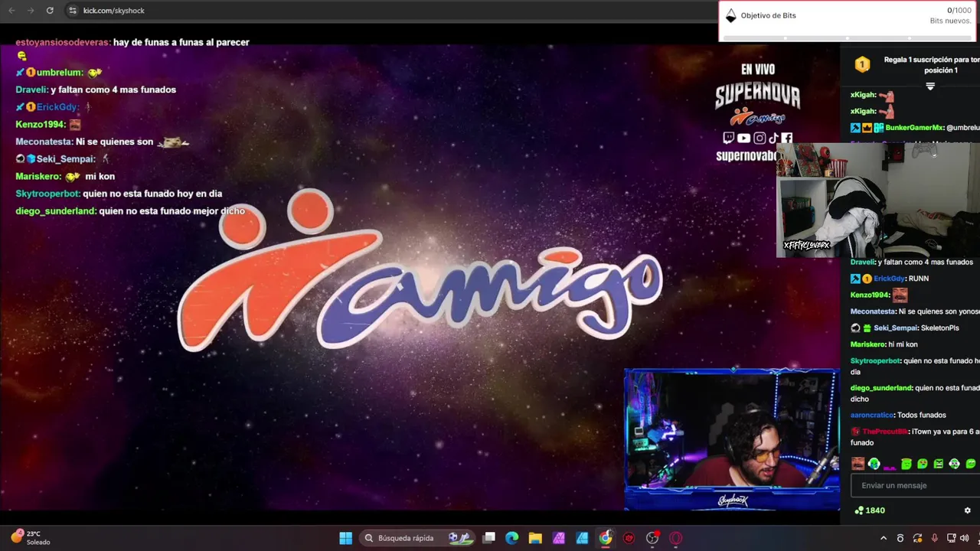Click the browser back arrow
This screenshot has width=980, height=551.
point(11,11)
